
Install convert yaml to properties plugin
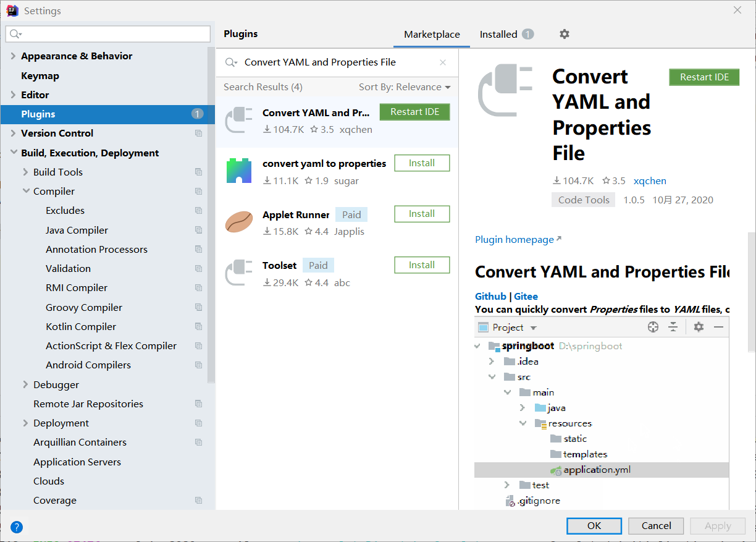(x=422, y=163)
